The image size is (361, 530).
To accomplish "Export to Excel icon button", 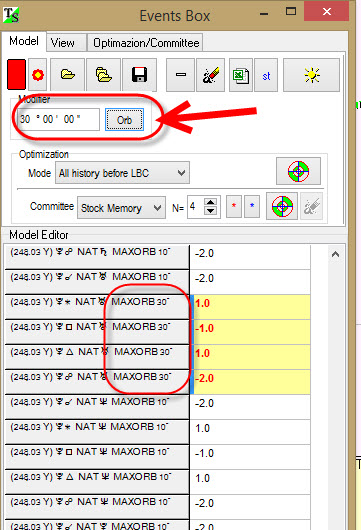I will pos(241,75).
